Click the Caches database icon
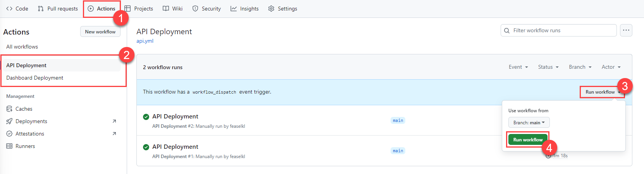 (9, 109)
